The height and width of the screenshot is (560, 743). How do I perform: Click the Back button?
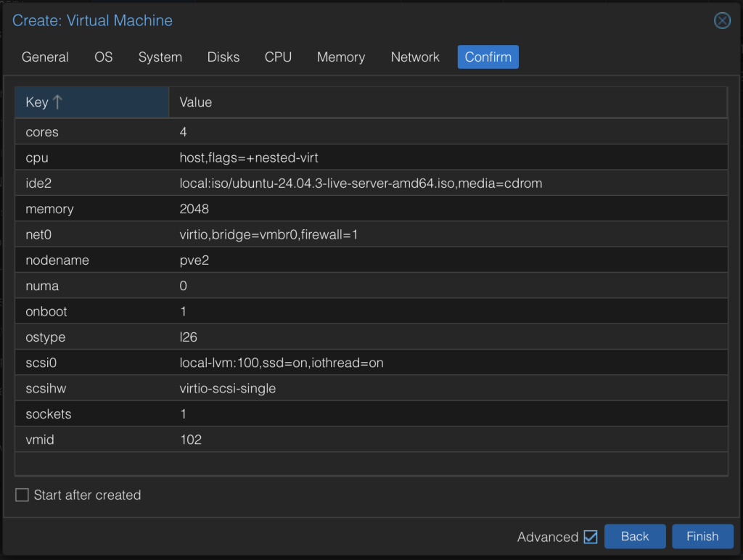[x=635, y=537]
